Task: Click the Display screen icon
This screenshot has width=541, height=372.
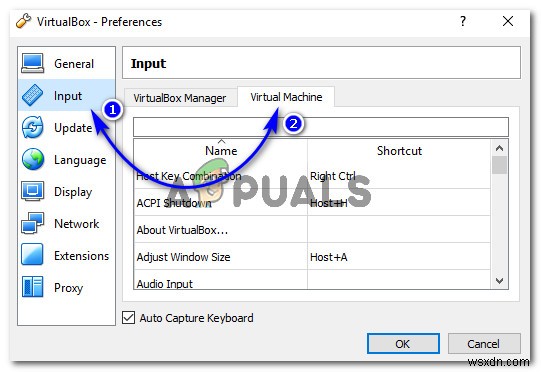Action: pos(32,191)
